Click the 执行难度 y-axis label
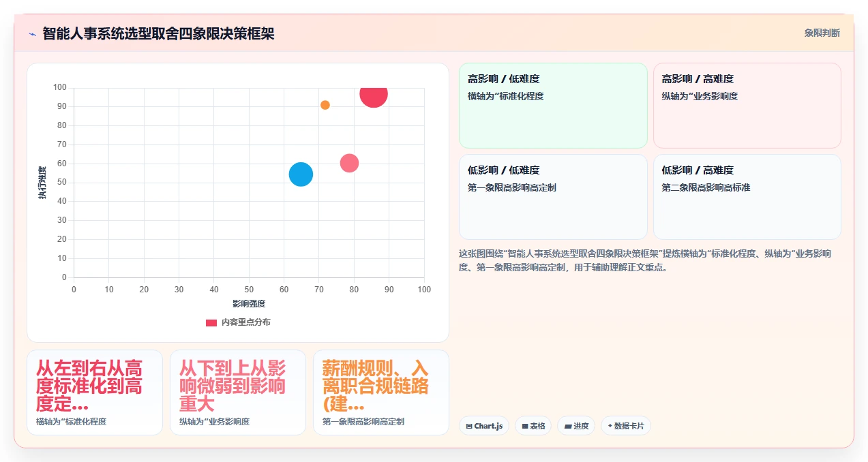 tap(42, 183)
